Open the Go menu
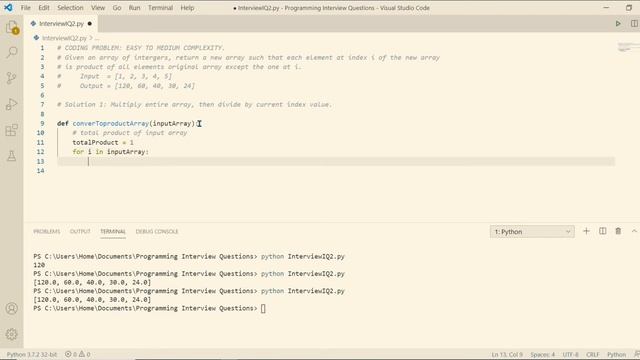The width and height of the screenshot is (640, 360). click(x=117, y=8)
